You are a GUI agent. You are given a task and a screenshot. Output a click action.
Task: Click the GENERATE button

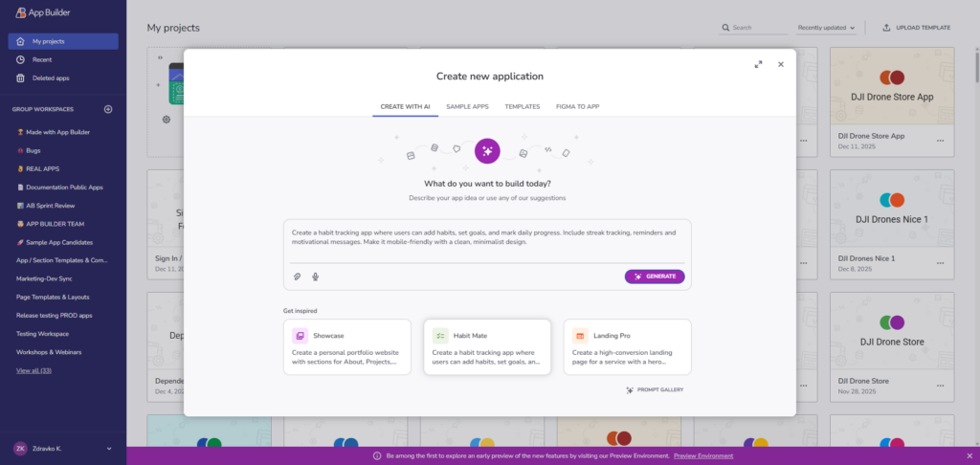coord(655,277)
